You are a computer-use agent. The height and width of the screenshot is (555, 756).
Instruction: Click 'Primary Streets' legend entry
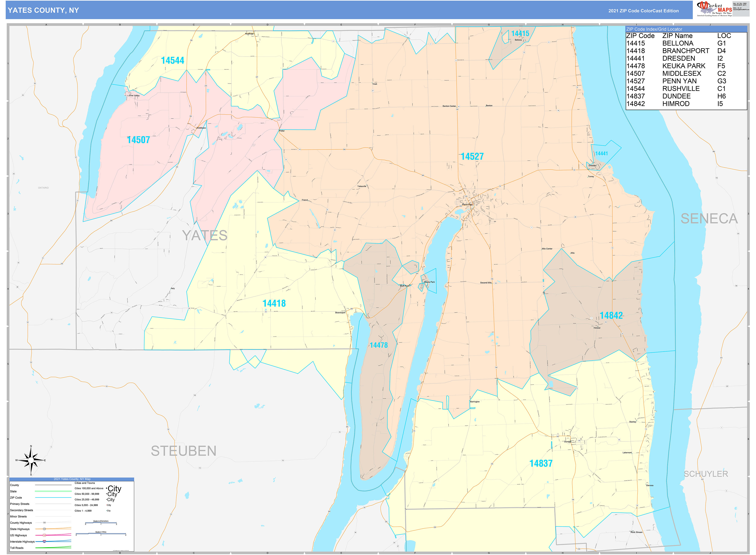pos(19,504)
